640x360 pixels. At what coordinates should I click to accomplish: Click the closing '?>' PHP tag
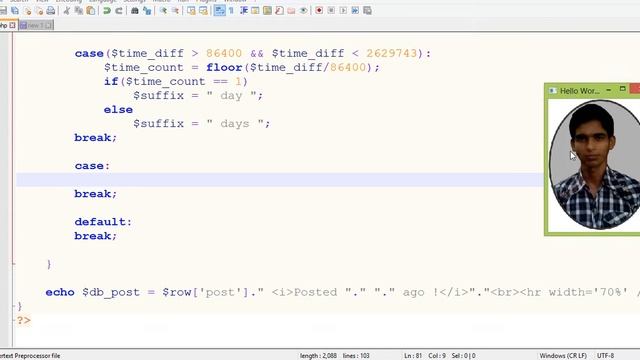coord(23,320)
